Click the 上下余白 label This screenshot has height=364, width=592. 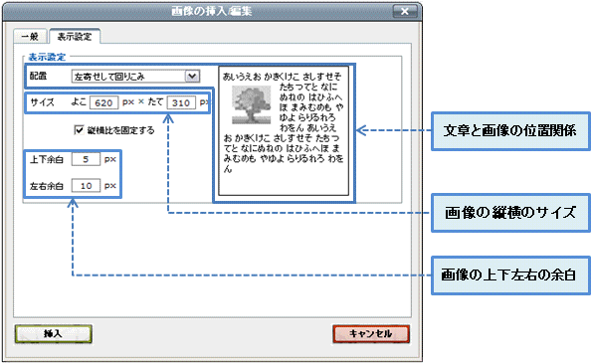point(47,159)
